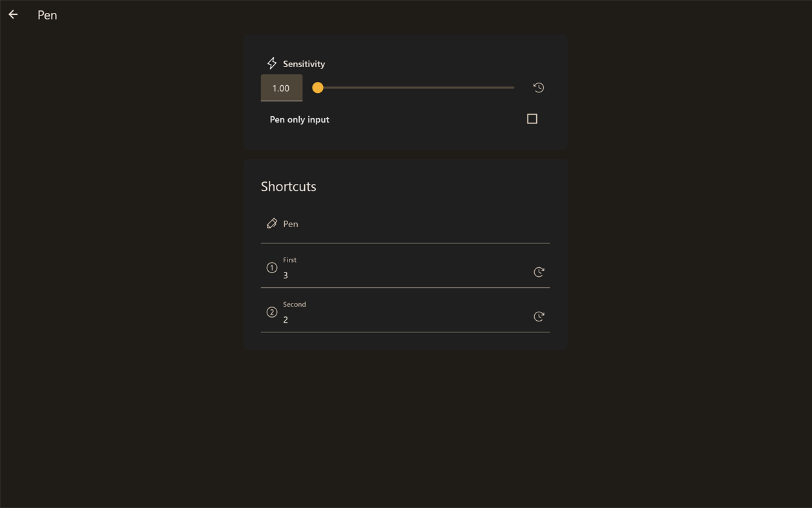This screenshot has height=508, width=812.
Task: Reset the First shortcut with its restore icon
Action: click(x=539, y=271)
